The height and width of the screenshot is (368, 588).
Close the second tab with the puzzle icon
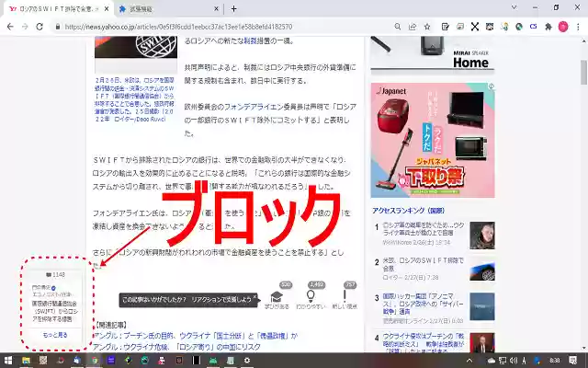pyautogui.click(x=216, y=9)
